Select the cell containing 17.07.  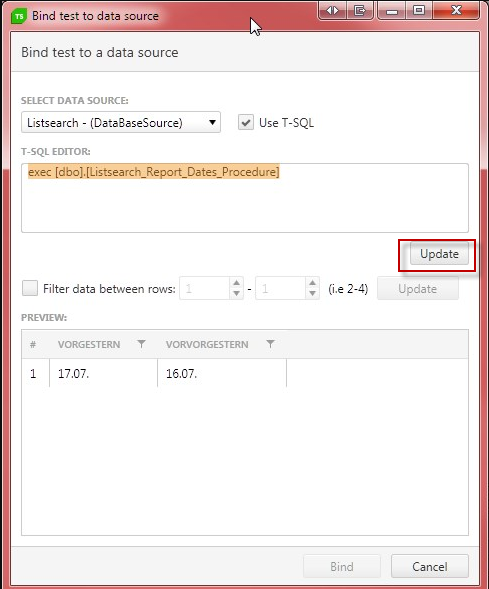103,373
